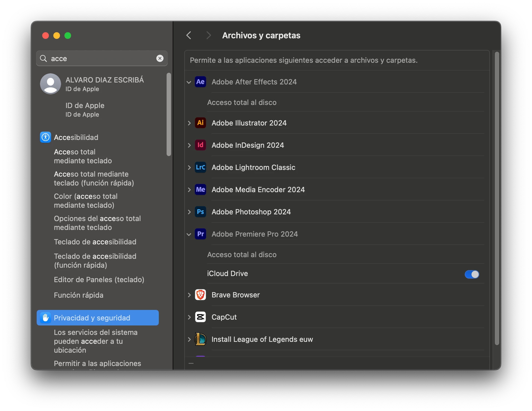Click the Accesibilidad sidebar icon
532x411 pixels.
tap(46, 137)
